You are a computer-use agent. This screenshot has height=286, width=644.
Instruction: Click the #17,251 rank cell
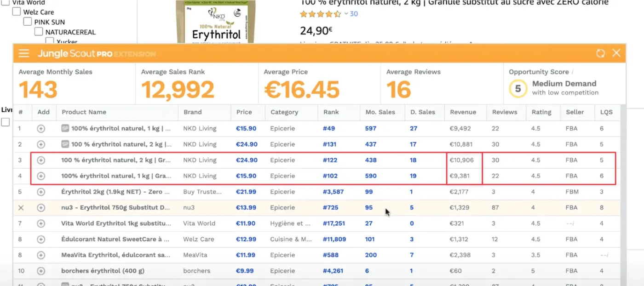pos(334,223)
